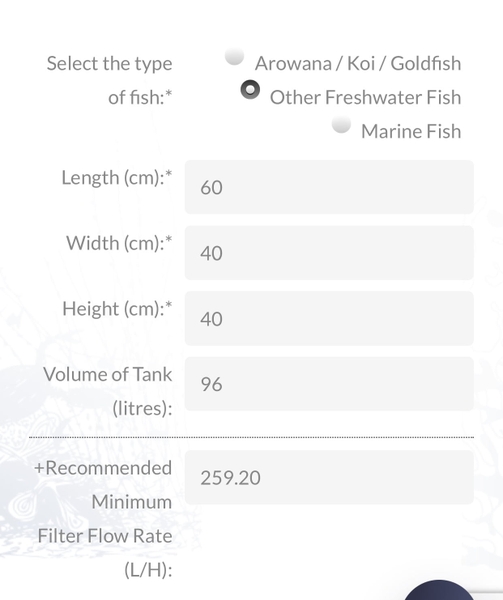The height and width of the screenshot is (600, 503).
Task: Click the 'Height (cm):*' label
Action: tap(117, 309)
